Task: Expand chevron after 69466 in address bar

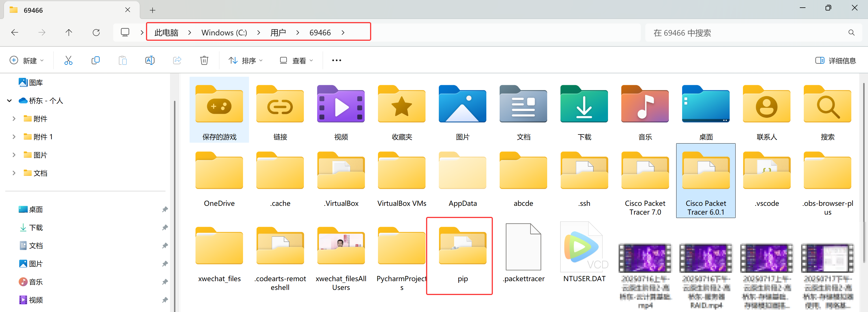Action: point(343,33)
